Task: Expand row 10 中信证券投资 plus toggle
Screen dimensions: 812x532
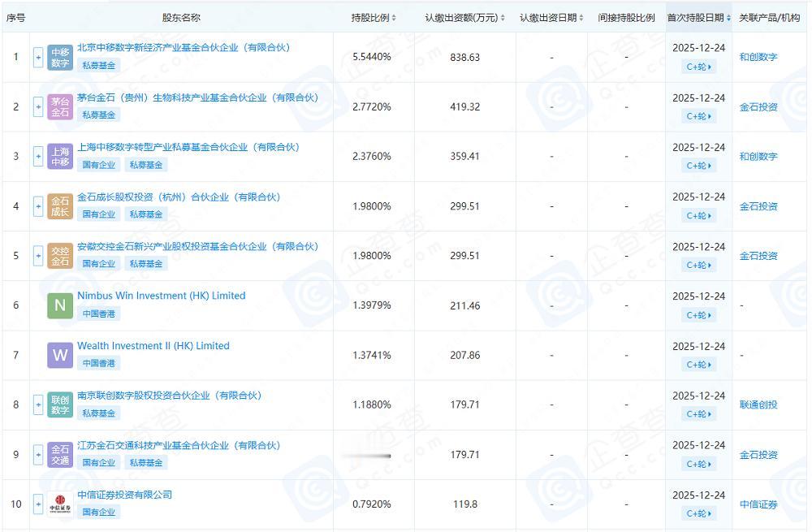Action: coord(38,504)
